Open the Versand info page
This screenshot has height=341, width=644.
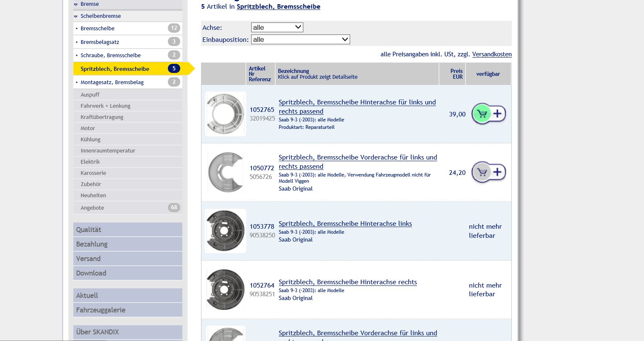[x=128, y=259]
